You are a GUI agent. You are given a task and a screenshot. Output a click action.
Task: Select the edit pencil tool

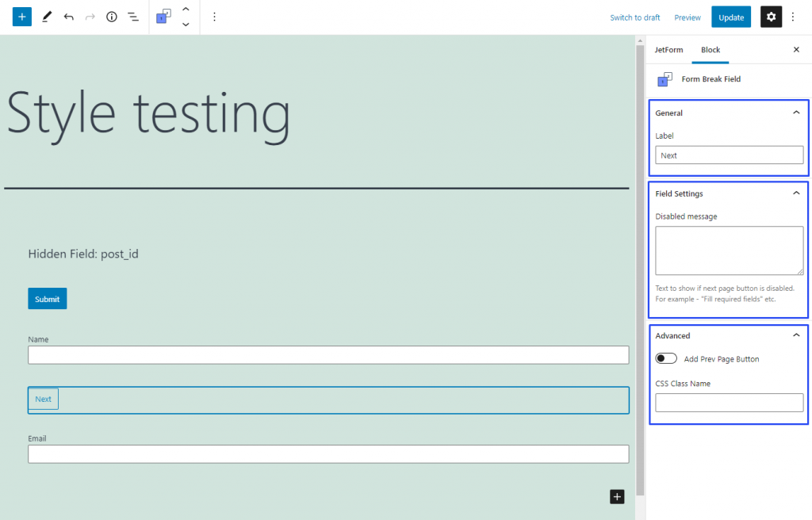pos(47,17)
